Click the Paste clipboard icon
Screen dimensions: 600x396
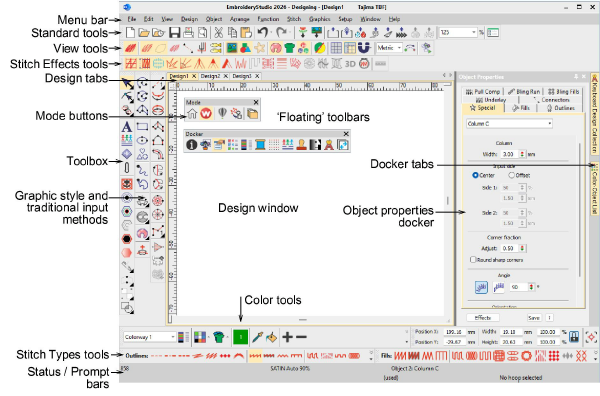(246, 33)
